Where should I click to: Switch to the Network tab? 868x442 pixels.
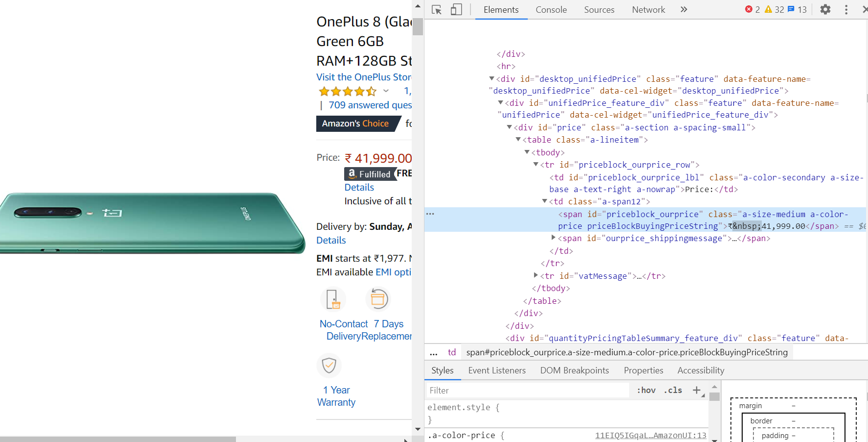point(648,10)
